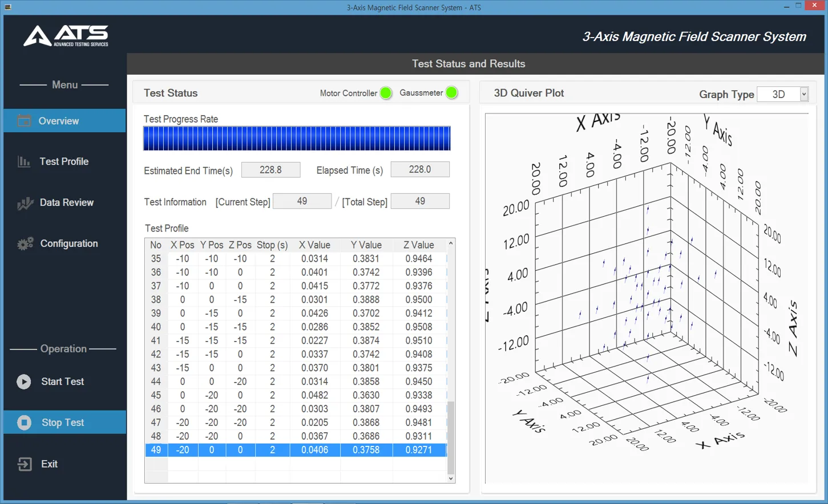
Task: Click the application icon in title bar
Action: pos(8,7)
